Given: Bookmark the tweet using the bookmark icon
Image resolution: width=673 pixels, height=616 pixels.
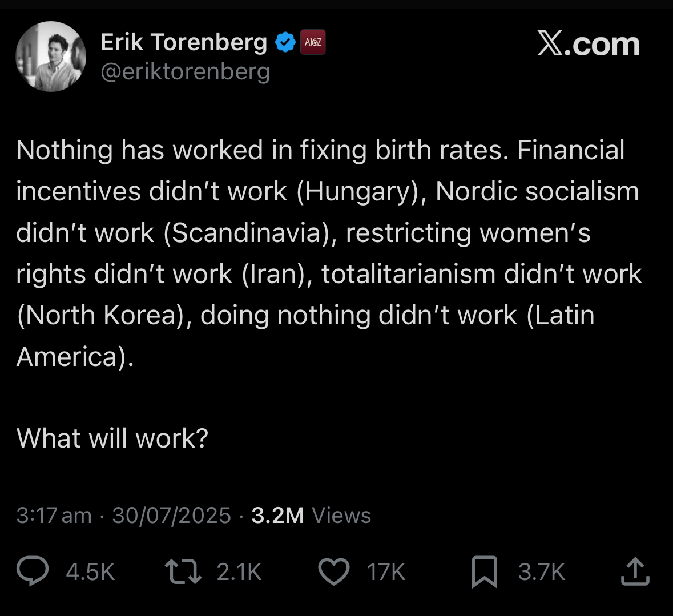Looking at the screenshot, I should (x=484, y=572).
